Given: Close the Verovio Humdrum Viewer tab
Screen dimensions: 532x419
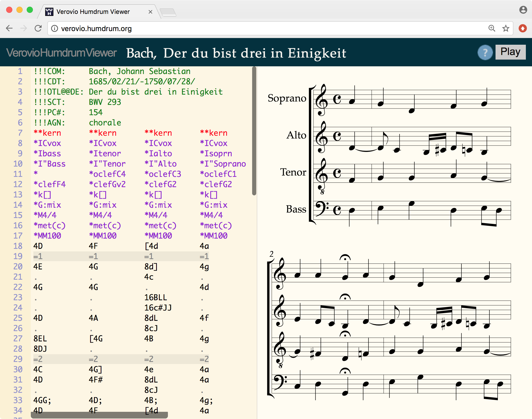Looking at the screenshot, I should (x=150, y=12).
